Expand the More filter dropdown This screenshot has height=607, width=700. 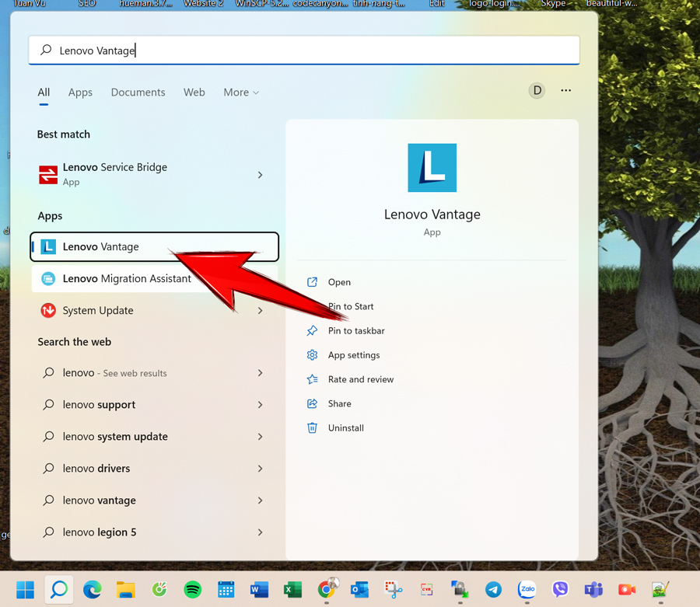coord(241,92)
